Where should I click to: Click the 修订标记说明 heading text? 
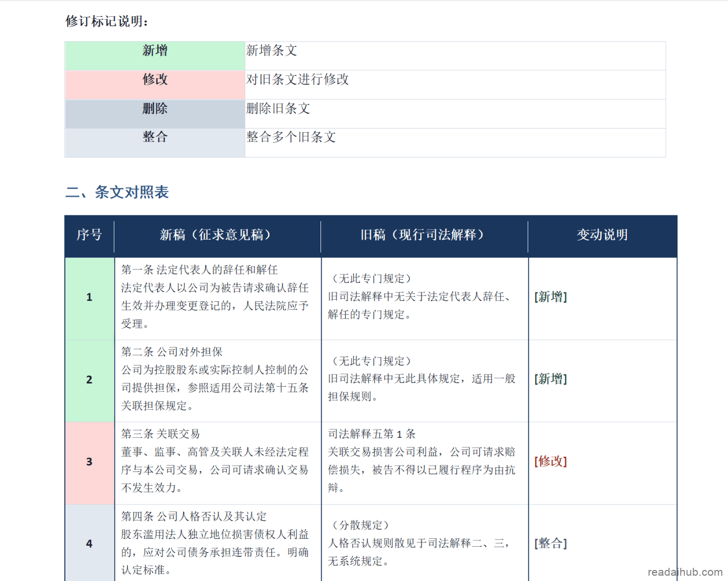pyautogui.click(x=107, y=21)
